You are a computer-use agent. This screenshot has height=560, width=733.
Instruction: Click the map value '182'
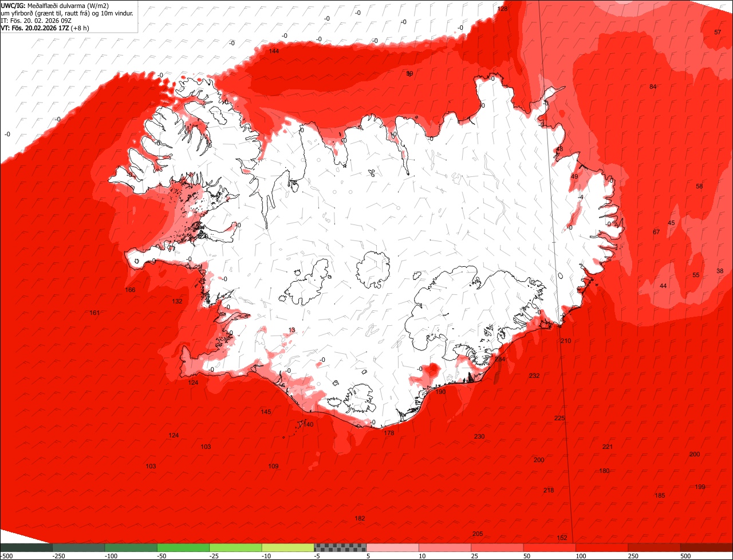(360, 518)
